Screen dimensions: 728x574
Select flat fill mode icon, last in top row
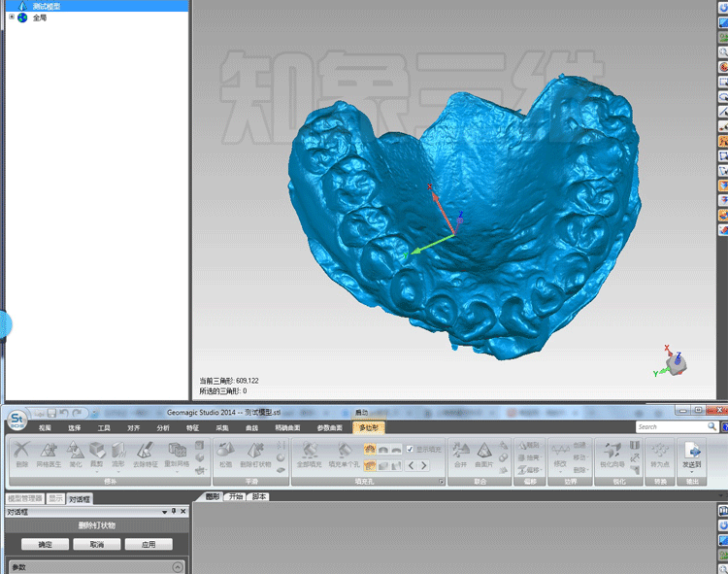tap(396, 449)
